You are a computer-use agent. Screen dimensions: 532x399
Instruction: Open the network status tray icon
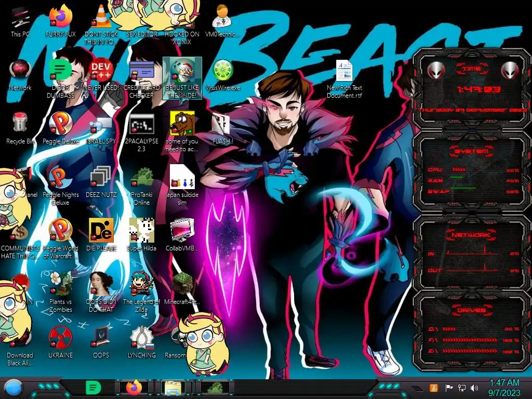[x=461, y=388]
